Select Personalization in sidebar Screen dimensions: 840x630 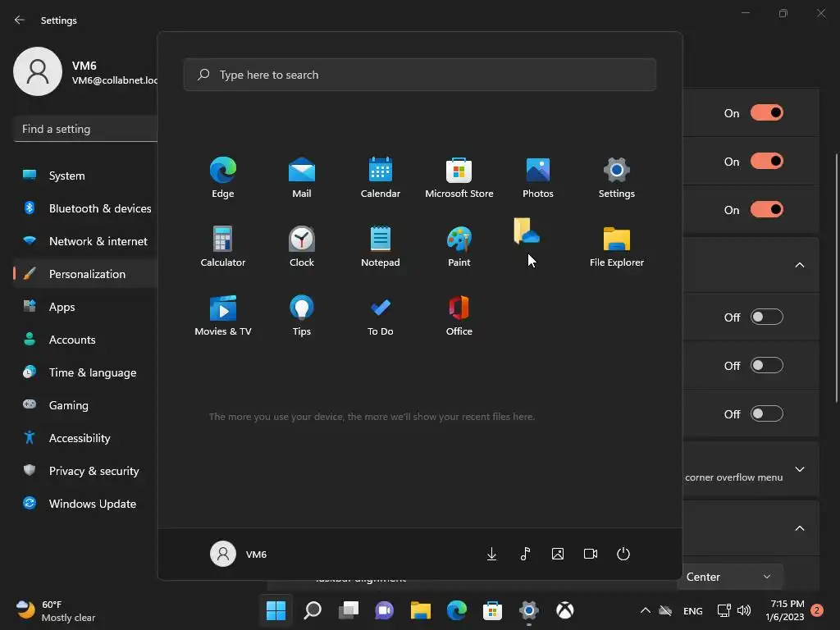coord(85,274)
